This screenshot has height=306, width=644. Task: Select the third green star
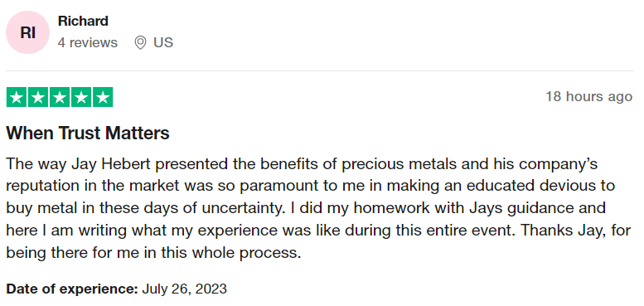(60, 97)
